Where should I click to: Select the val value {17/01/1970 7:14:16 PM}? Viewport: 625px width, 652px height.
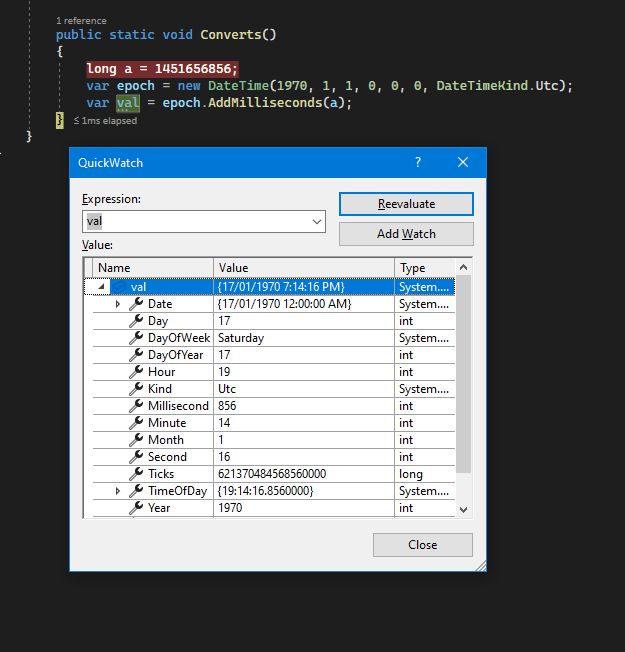281,286
